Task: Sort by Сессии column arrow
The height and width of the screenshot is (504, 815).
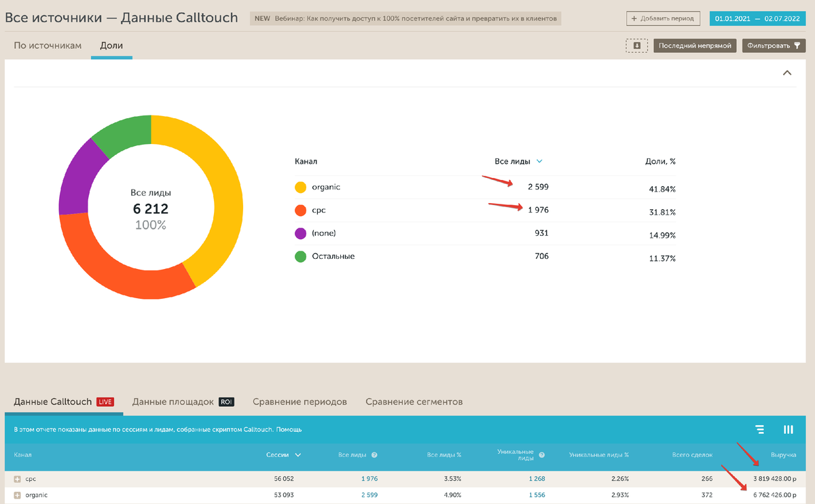Action: click(297, 455)
